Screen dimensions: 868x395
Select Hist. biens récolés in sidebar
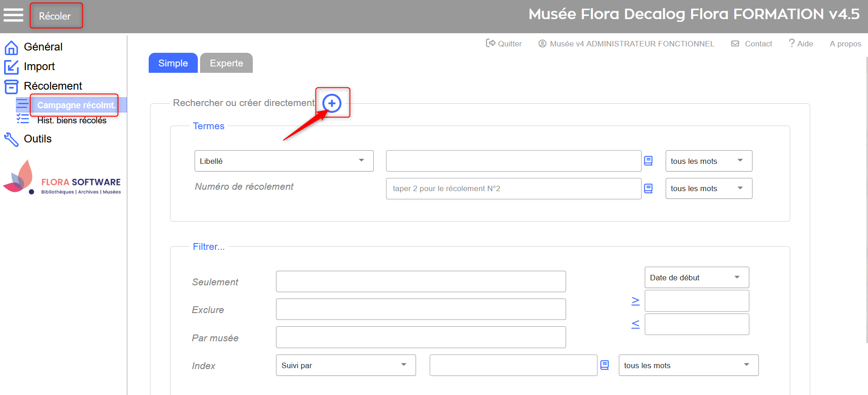point(72,121)
